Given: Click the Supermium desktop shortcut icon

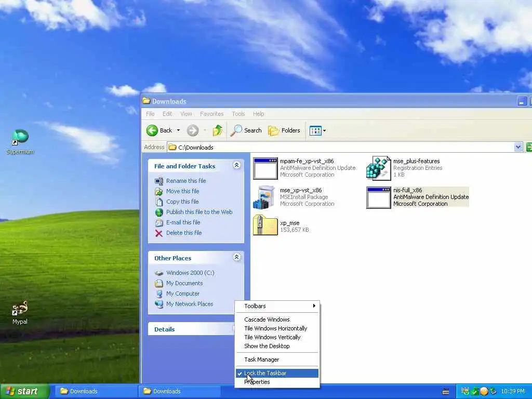Looking at the screenshot, I should [20, 137].
